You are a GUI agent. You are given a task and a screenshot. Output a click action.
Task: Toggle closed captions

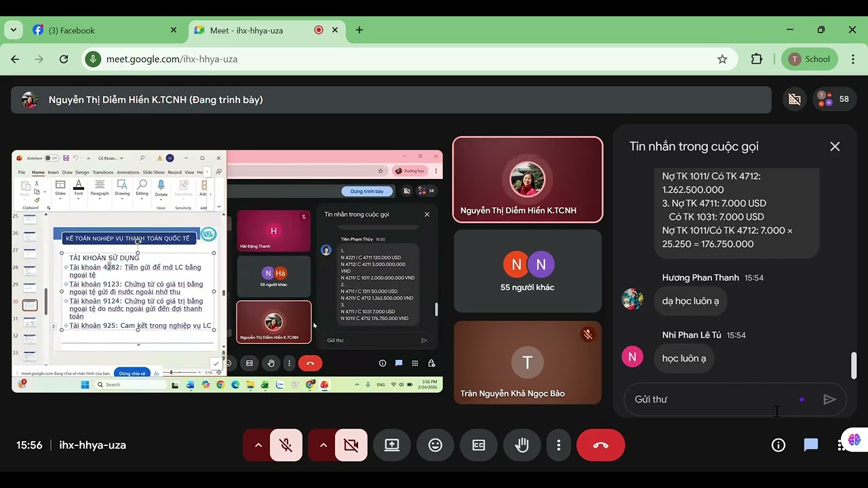[479, 445]
